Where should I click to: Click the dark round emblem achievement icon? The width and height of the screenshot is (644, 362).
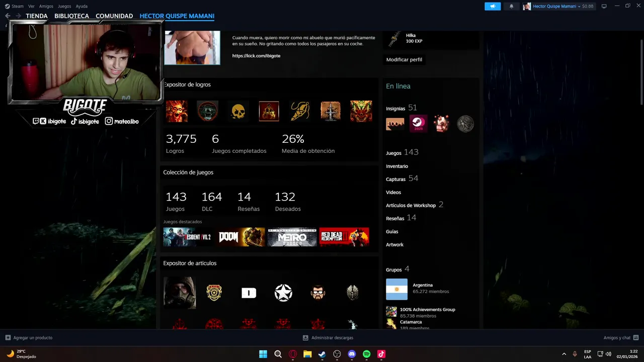pyautogui.click(x=207, y=111)
